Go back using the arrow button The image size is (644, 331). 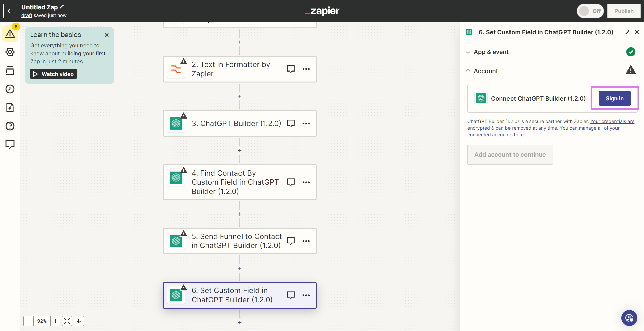(11, 11)
